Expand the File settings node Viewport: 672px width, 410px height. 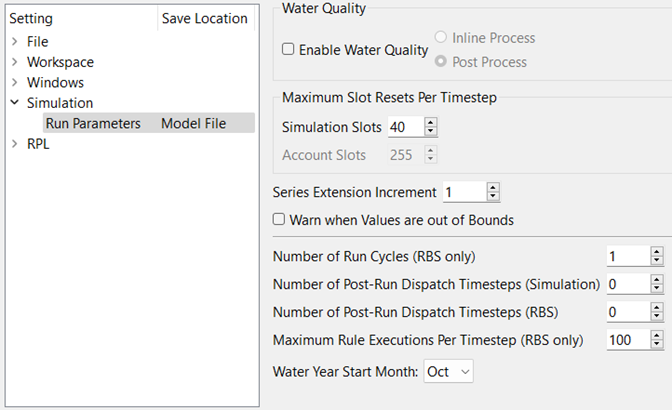coord(14,42)
